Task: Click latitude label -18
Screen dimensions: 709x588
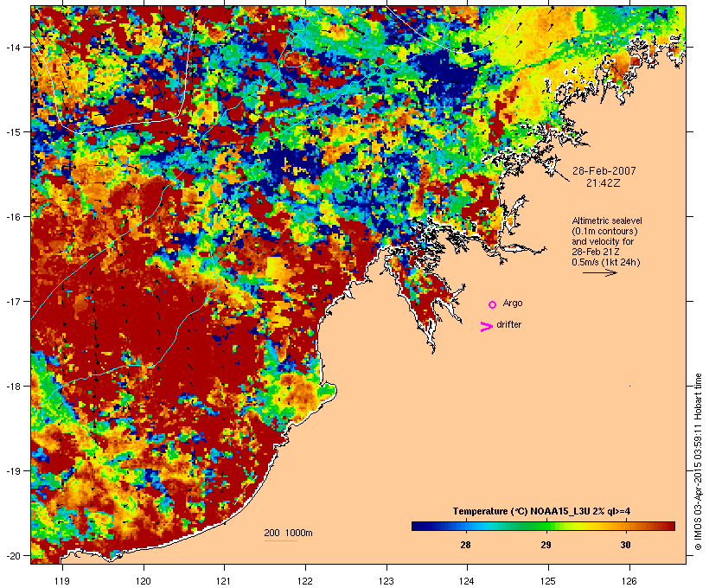Action: pyautogui.click(x=12, y=387)
